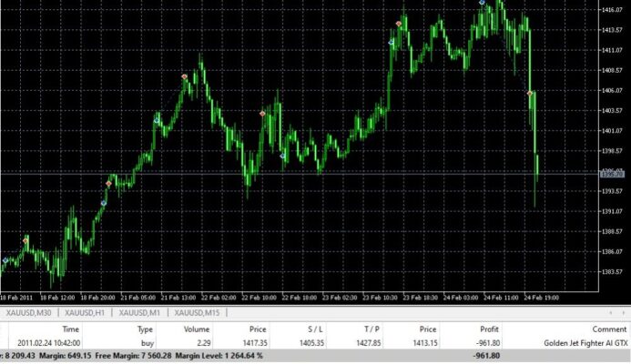This screenshot has width=631, height=364.
Task: Select the XAUUSD,M1 chart tab
Action: coord(140,313)
